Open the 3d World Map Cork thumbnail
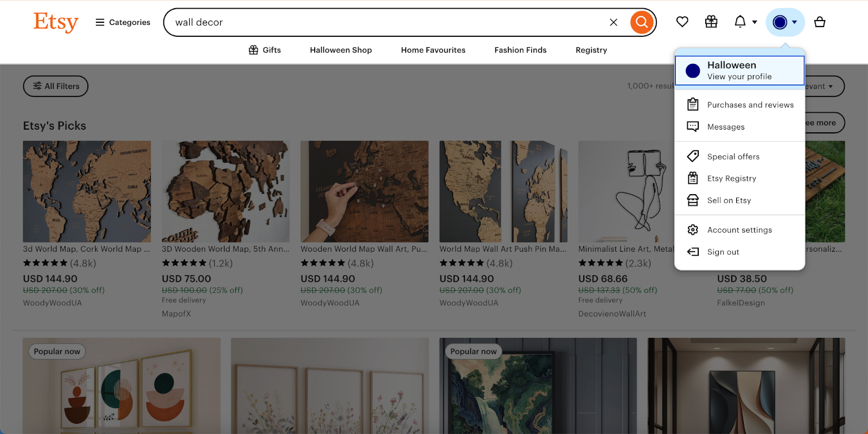The image size is (868, 434). 87,192
